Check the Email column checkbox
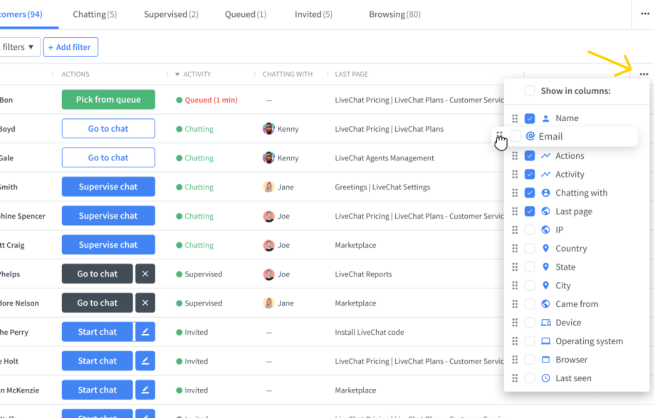The image size is (654, 418). click(x=516, y=136)
